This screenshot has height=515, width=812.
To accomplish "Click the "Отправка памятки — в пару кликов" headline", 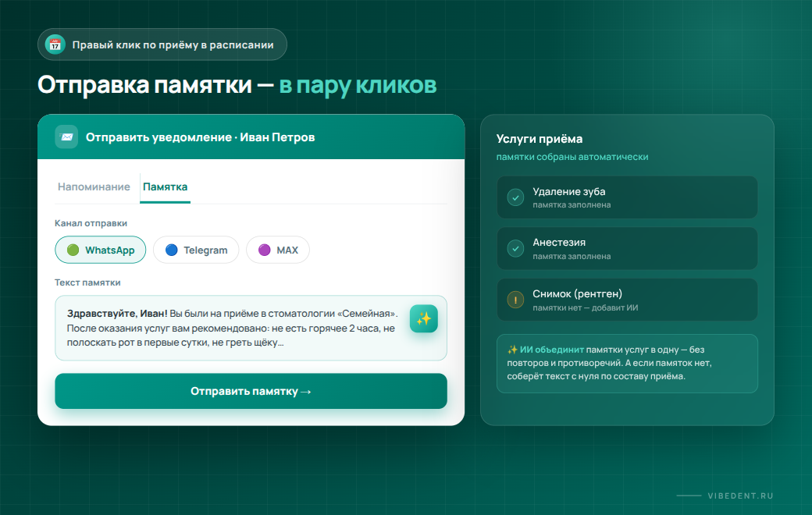I will 237,85.
